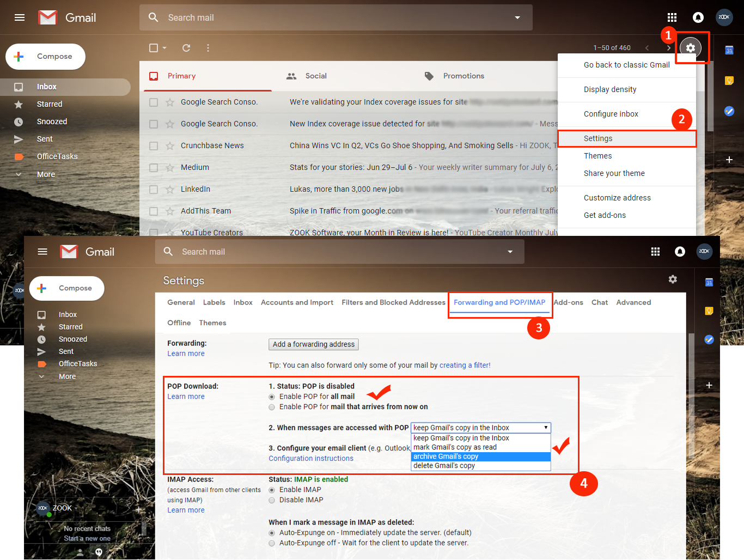
Task: Click search magnifier in Settings window search bar
Action: 168,252
